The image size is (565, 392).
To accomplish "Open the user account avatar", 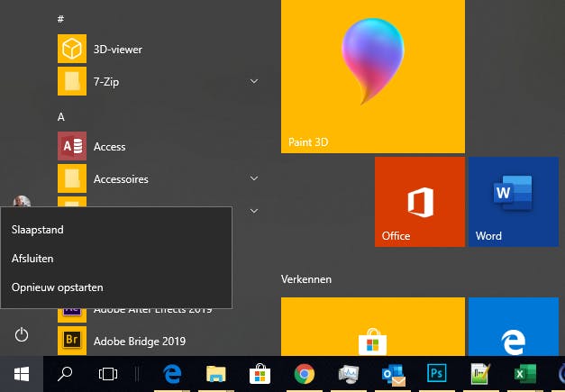I will (22, 201).
